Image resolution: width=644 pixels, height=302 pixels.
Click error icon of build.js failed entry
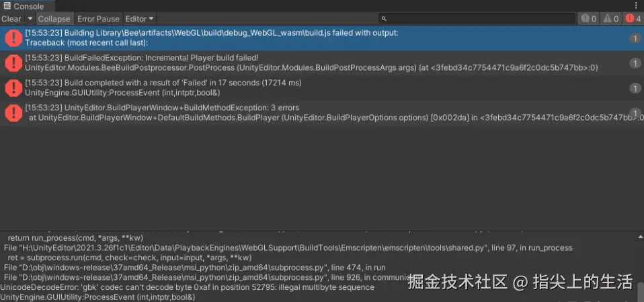(13, 38)
